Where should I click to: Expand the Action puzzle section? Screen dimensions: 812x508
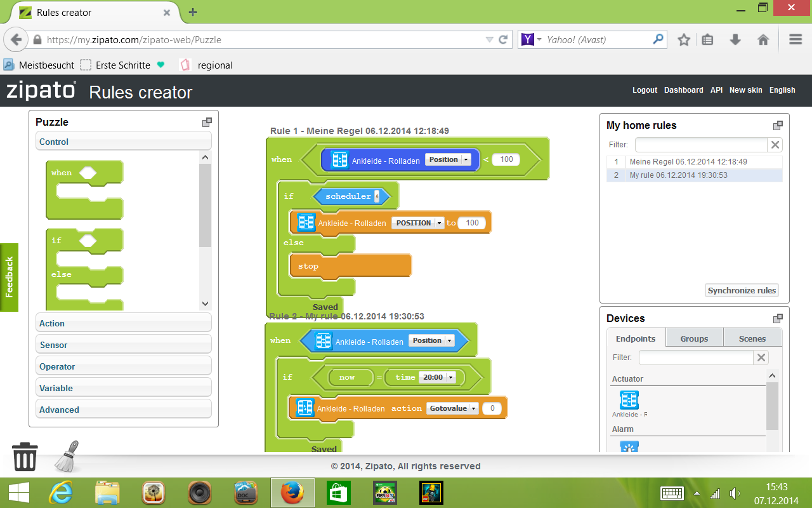(123, 323)
